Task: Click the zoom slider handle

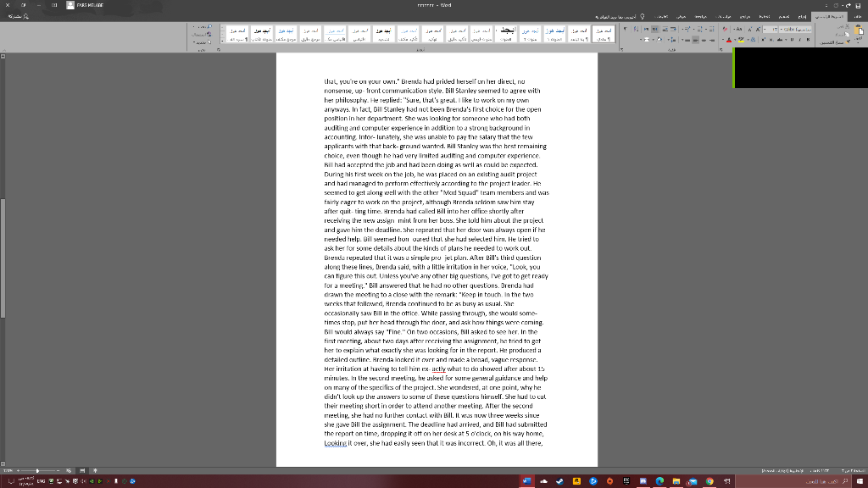Action: point(37,470)
